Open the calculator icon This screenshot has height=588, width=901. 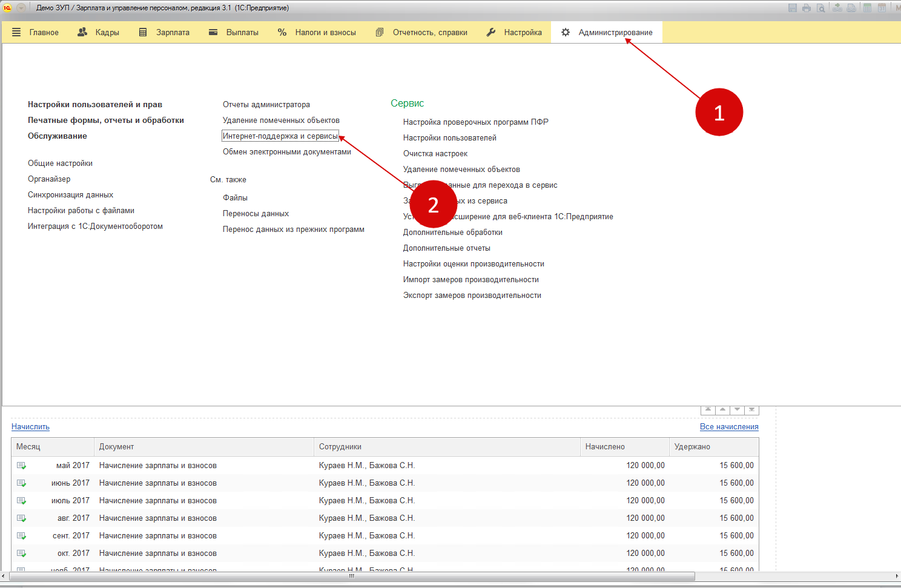pos(868,8)
